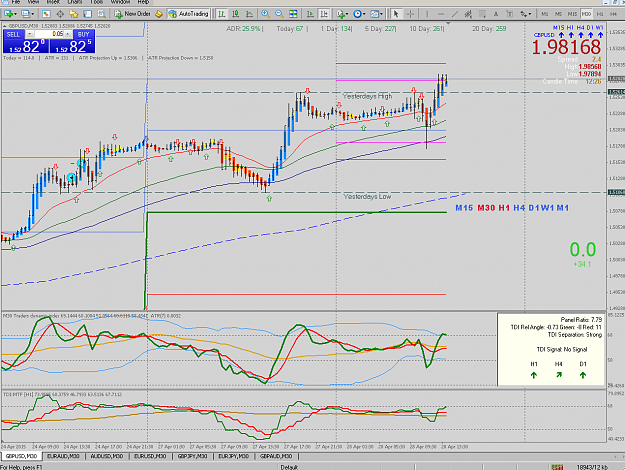
Task: Open the Profiles toolbar icon
Action: point(27,14)
